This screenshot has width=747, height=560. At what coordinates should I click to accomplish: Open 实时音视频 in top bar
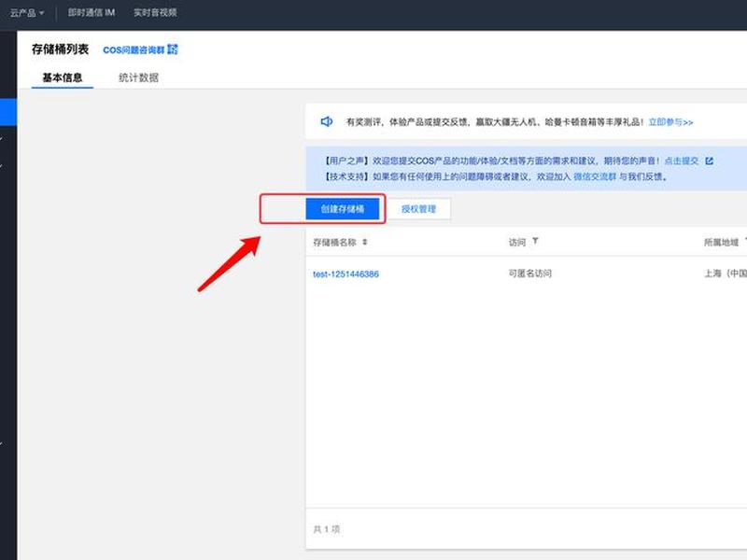pyautogui.click(x=155, y=13)
